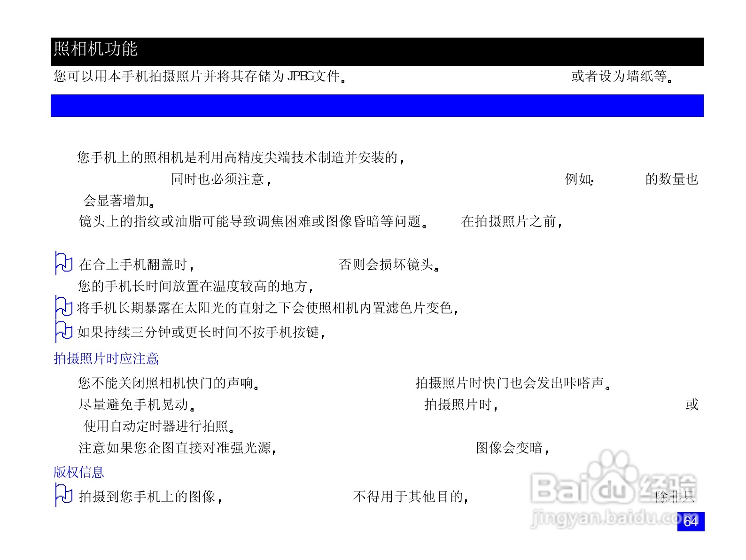Click the line 镜头上的指纹或油脂可能导致调焦困难

253,221
